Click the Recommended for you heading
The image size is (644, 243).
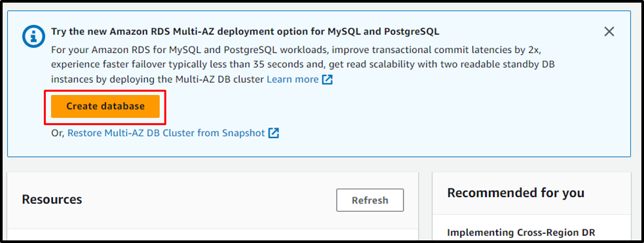click(516, 193)
